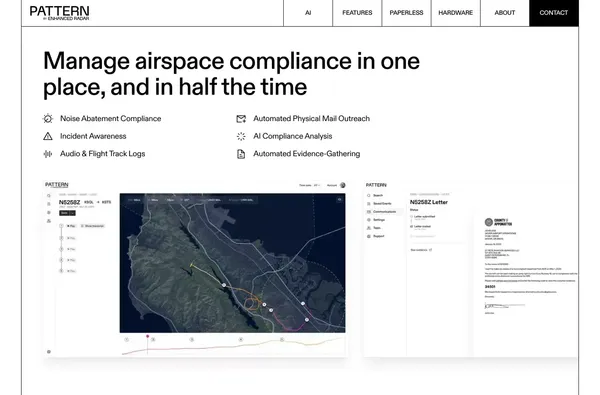Click the pink playhead marker on altitude timeline
This screenshot has width=600, height=395.
click(x=147, y=336)
